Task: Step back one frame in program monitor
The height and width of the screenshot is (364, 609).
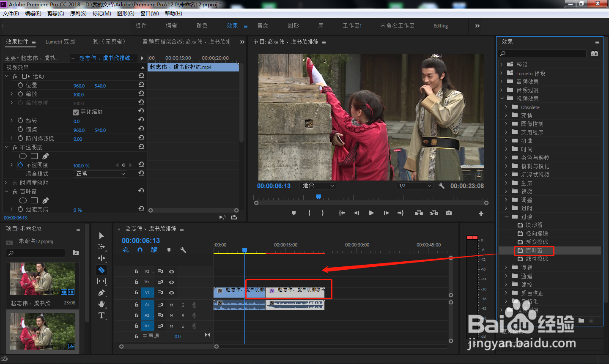Action: tap(357, 213)
